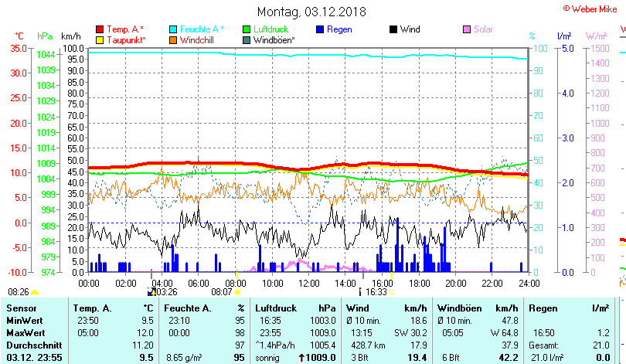Viewport: 626px width, 364px height.
Task: Click the © Weber Mike copyright text
Action: (590, 9)
